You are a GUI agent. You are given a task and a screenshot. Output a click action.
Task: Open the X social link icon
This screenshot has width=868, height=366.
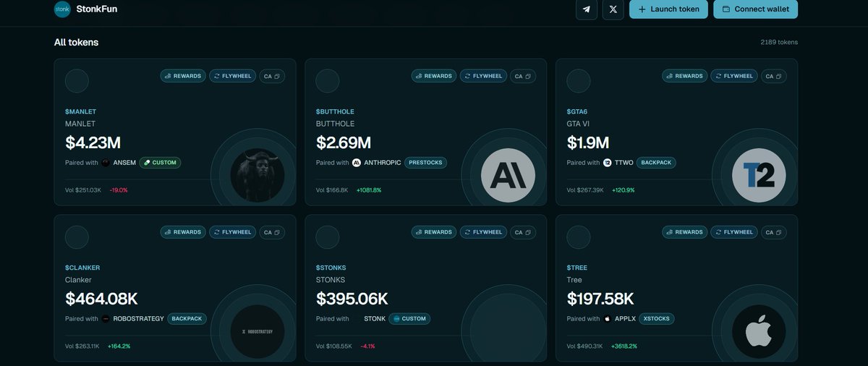(x=613, y=9)
